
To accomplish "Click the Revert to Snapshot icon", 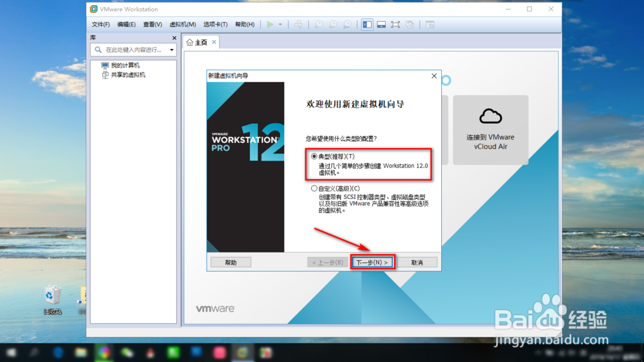I will 333,24.
